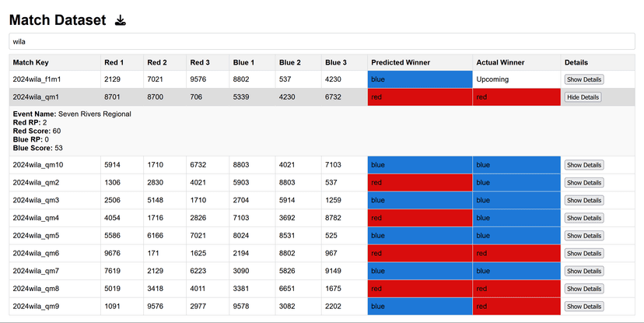This screenshot has width=644, height=323.
Task: Click the Actual Winner column header
Action: [x=501, y=62]
